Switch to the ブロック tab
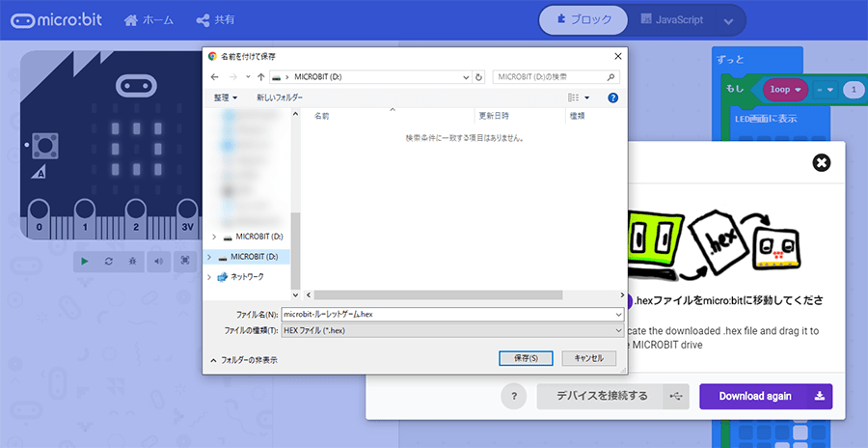Screen dimensions: 868x448 point(583,20)
